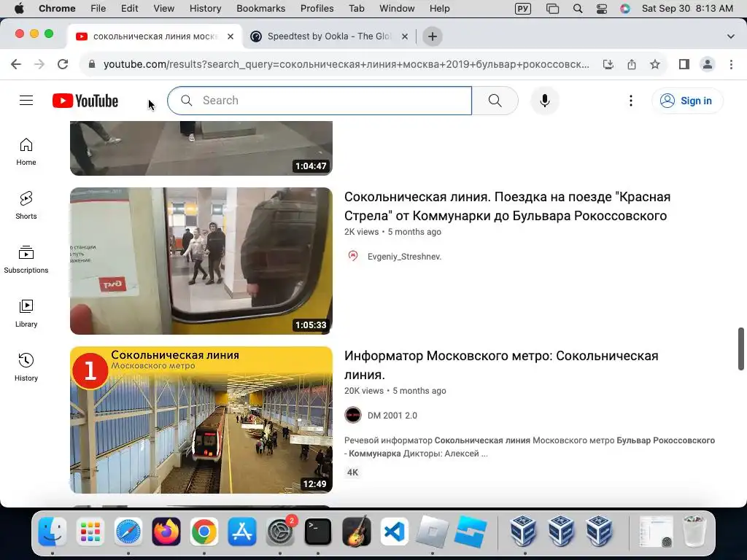Bookmark this page with star icon
The width and height of the screenshot is (747, 560).
[655, 64]
